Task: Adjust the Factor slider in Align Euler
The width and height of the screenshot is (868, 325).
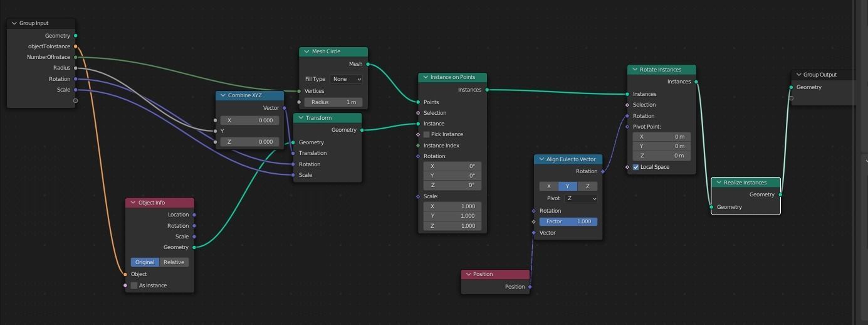Action: (568, 221)
